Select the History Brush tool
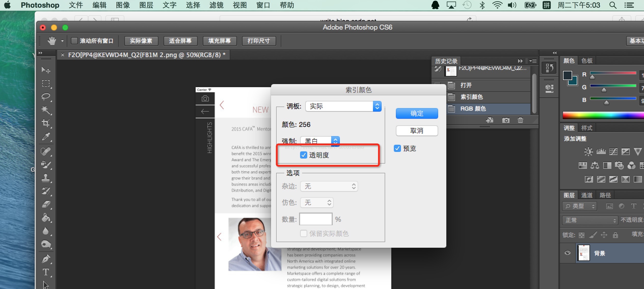The width and height of the screenshot is (644, 289). (46, 191)
